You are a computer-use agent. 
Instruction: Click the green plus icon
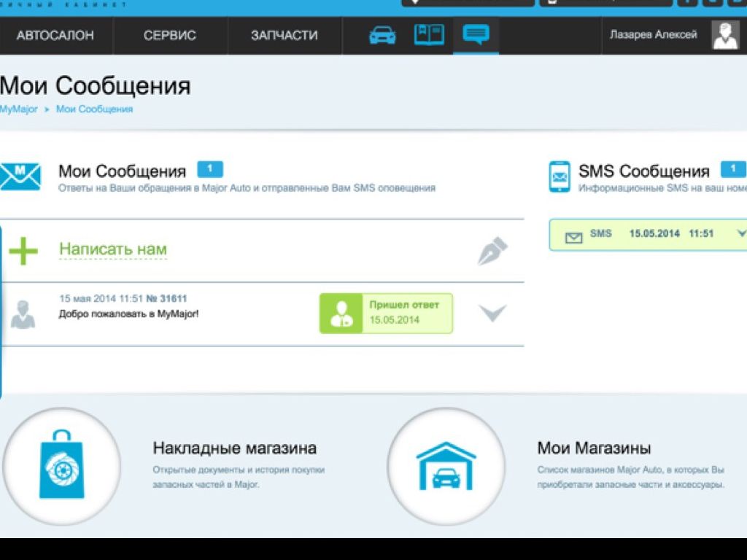pyautogui.click(x=23, y=250)
